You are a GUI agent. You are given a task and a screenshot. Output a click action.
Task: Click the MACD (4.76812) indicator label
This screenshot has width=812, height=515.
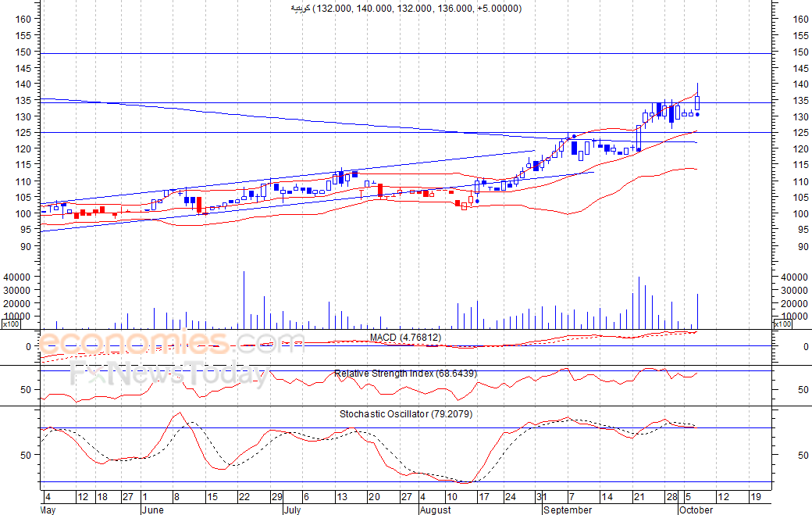click(405, 338)
